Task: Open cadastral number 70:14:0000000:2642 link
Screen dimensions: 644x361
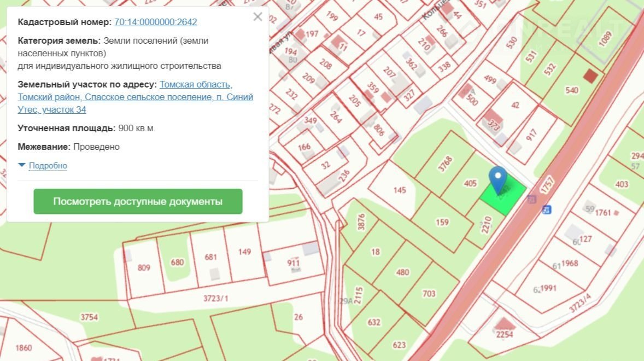Action: pos(155,22)
